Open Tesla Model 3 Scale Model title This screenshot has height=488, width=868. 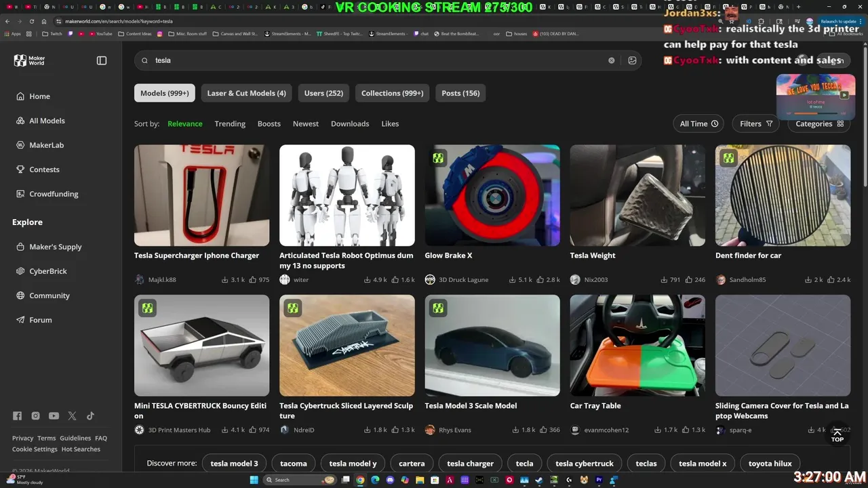(471, 406)
